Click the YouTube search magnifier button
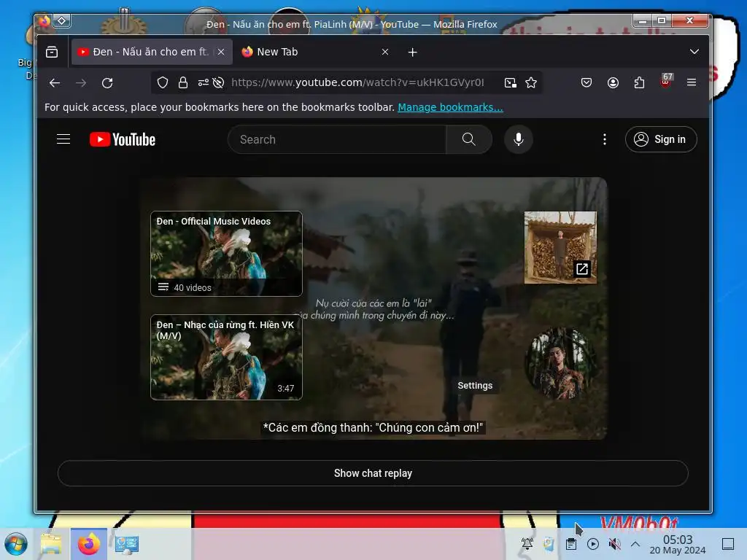Image resolution: width=747 pixels, height=560 pixels. coord(469,139)
